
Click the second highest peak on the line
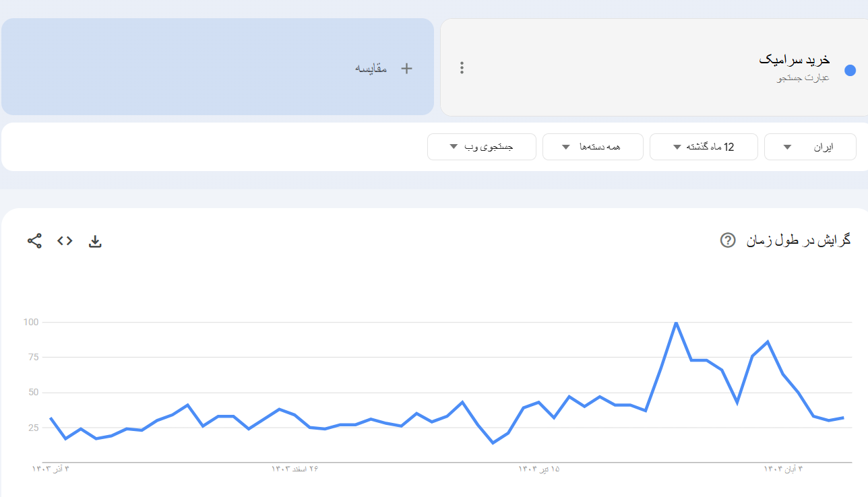point(768,341)
